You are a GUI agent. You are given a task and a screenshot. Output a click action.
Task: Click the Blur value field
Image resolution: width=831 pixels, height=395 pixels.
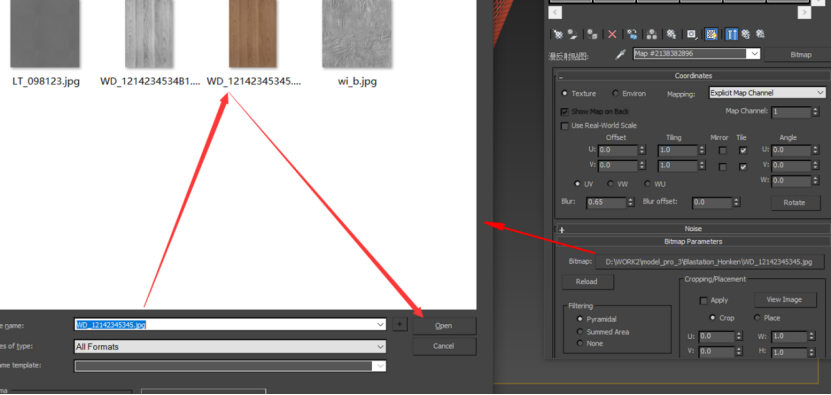[x=606, y=203]
